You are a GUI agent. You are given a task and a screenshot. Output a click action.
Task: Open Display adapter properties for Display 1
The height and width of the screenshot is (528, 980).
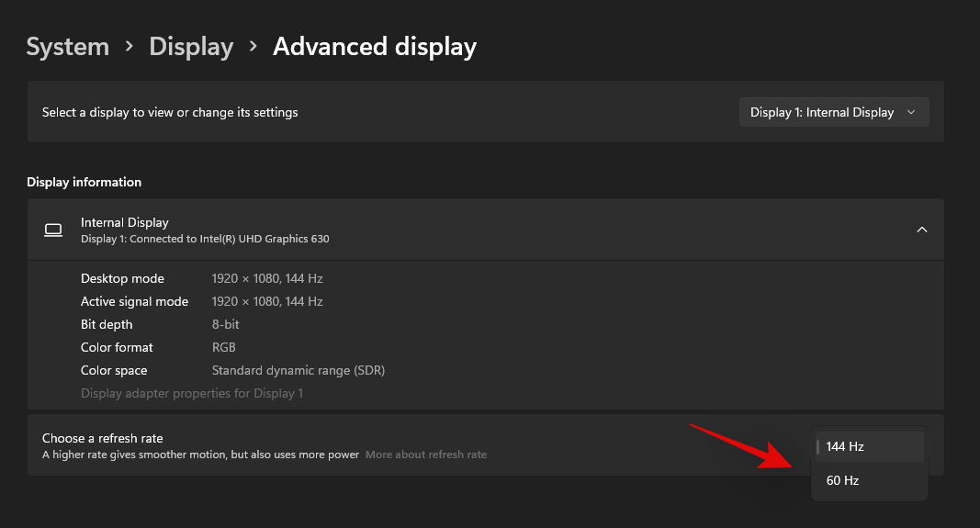click(191, 393)
